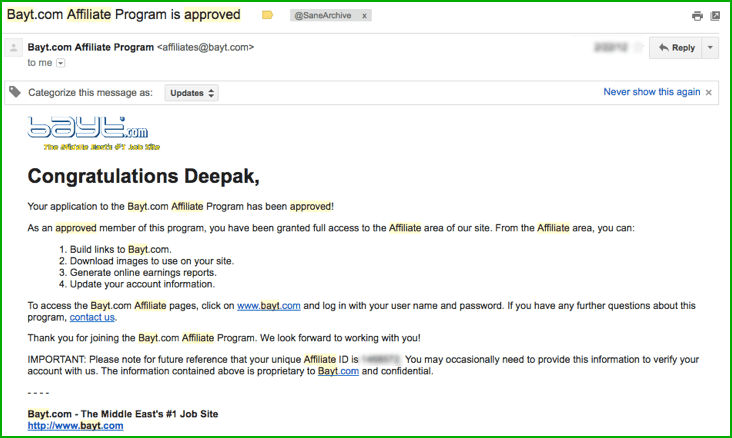
Task: Open the Bayt.com link in confidentiality note
Action: [338, 371]
